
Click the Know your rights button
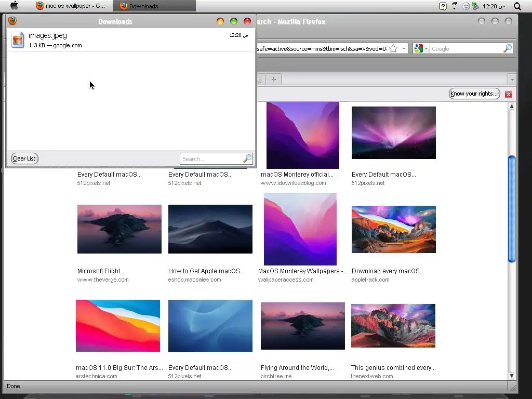[474, 94]
